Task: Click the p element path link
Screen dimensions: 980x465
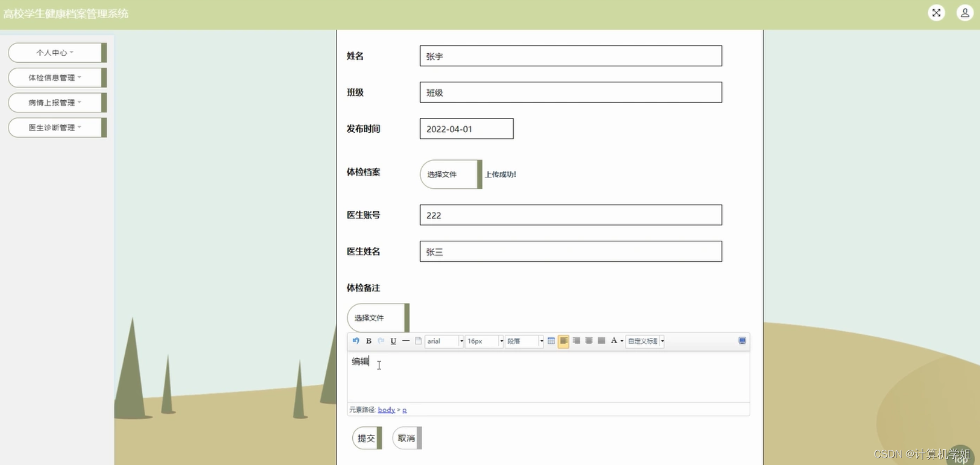Action: click(404, 410)
